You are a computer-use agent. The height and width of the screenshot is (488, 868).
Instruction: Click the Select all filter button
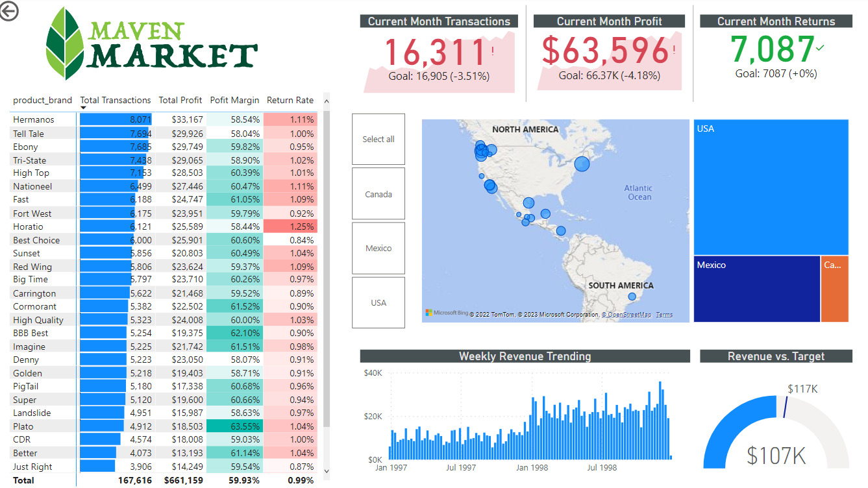(x=378, y=138)
